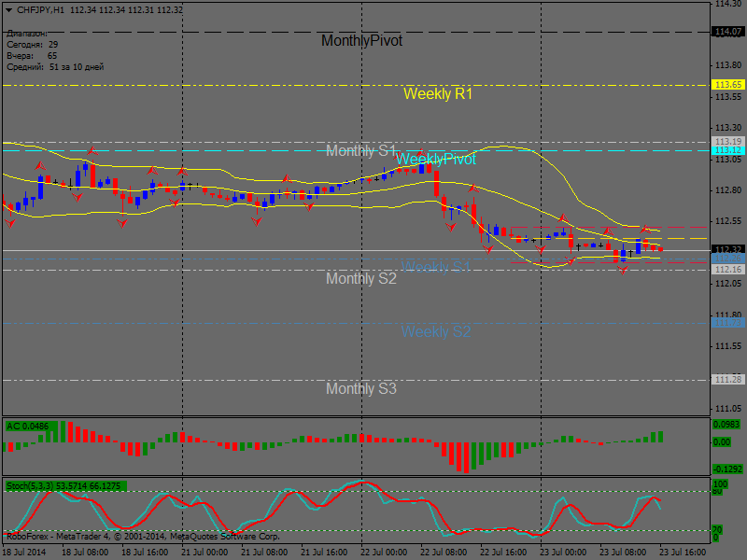The width and height of the screenshot is (747, 560).
Task: Click the 114.07 price tag on axis
Action: (728, 32)
